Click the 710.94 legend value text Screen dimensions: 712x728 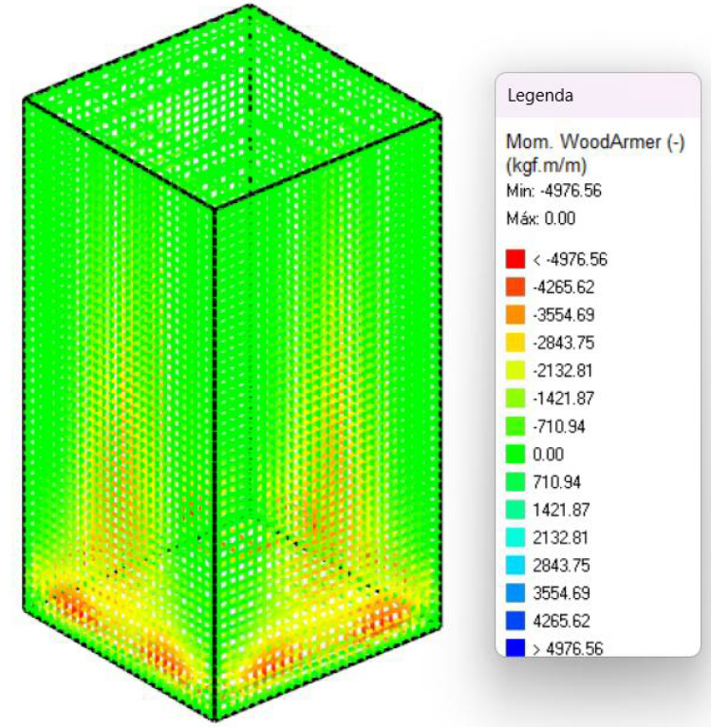point(557,482)
